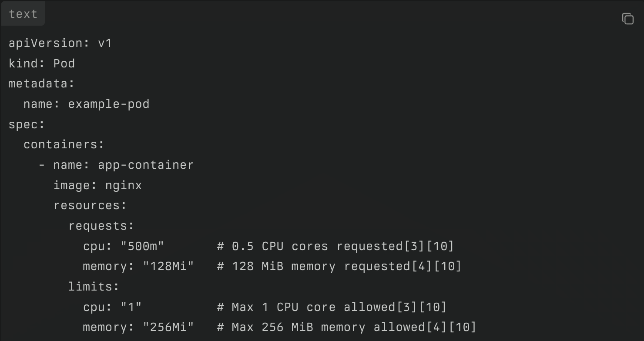
Task: Click the "text" language label
Action: pos(23,14)
